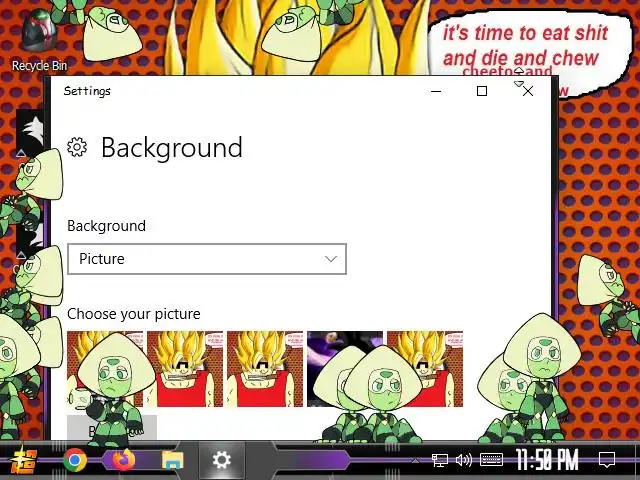Open the Start menu button
640x480 pixels.
pos(24,460)
